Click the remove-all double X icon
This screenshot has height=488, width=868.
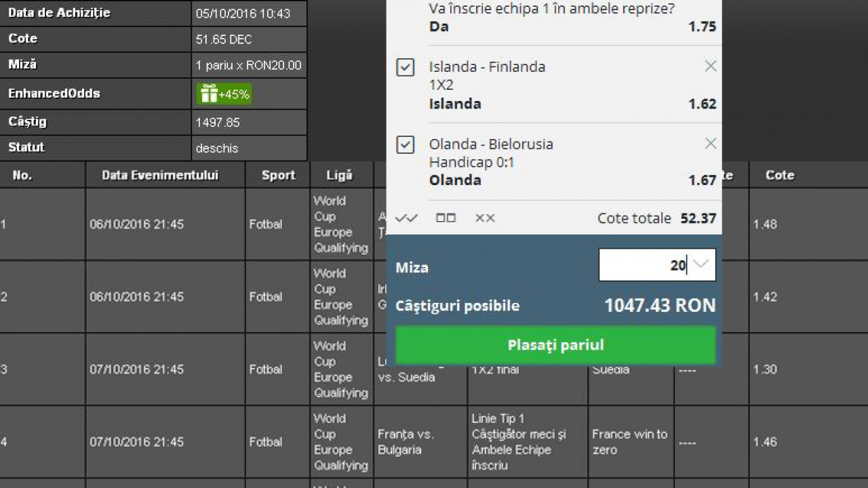(x=485, y=218)
